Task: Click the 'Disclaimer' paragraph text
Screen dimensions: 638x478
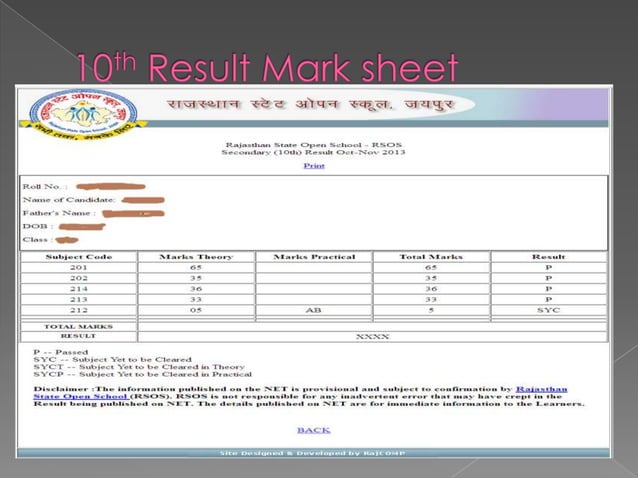Action: click(309, 396)
